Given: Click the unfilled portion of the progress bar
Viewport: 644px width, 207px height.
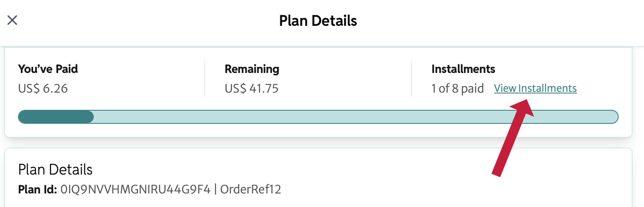Looking at the screenshot, I should [x=327, y=117].
